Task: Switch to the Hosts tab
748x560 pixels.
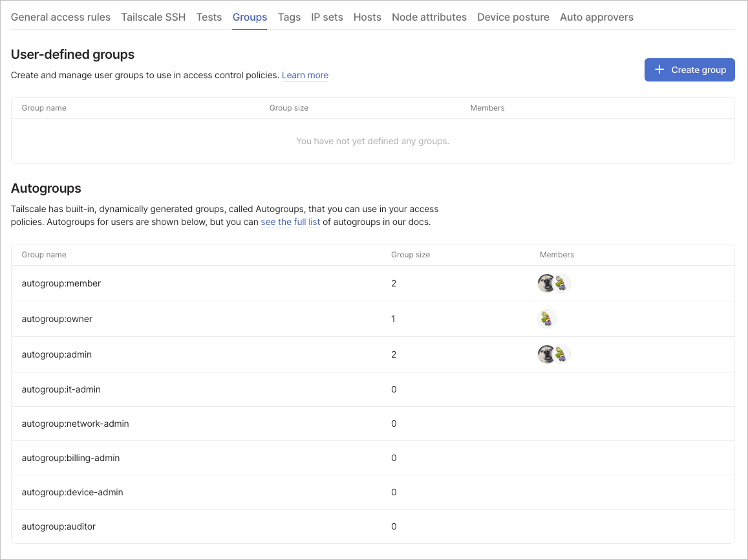Action: click(x=367, y=17)
